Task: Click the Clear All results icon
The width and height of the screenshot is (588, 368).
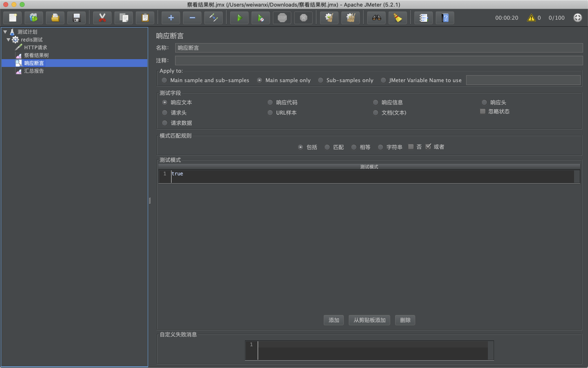Action: [351, 18]
